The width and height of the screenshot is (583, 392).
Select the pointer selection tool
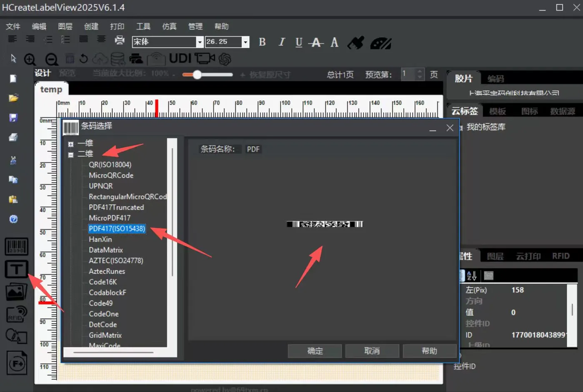point(13,58)
